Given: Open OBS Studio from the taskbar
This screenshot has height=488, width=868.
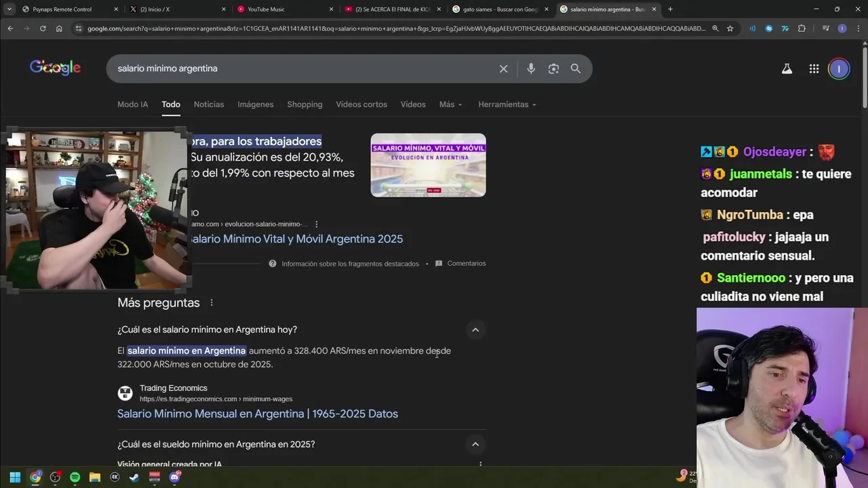Looking at the screenshot, I should [55, 477].
